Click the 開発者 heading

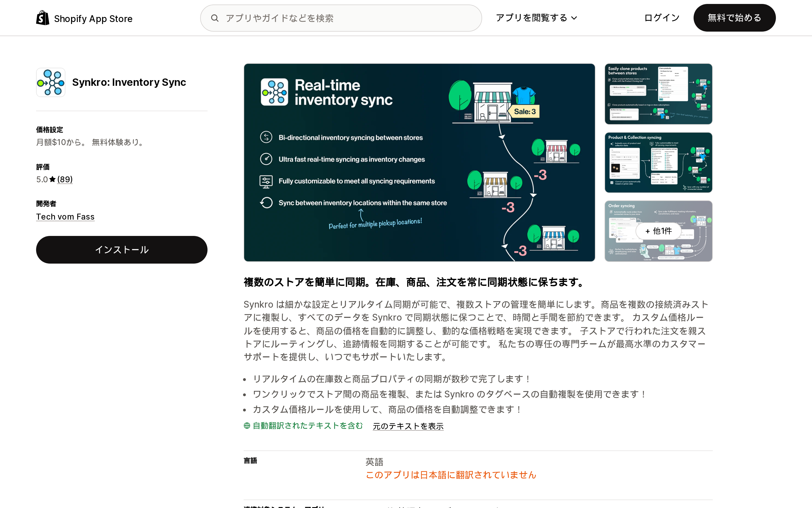(46, 203)
